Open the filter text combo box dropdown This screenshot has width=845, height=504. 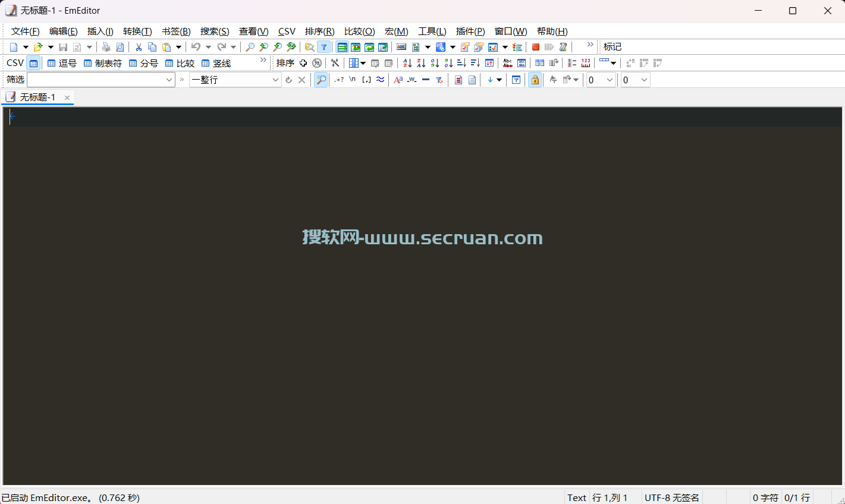point(169,80)
